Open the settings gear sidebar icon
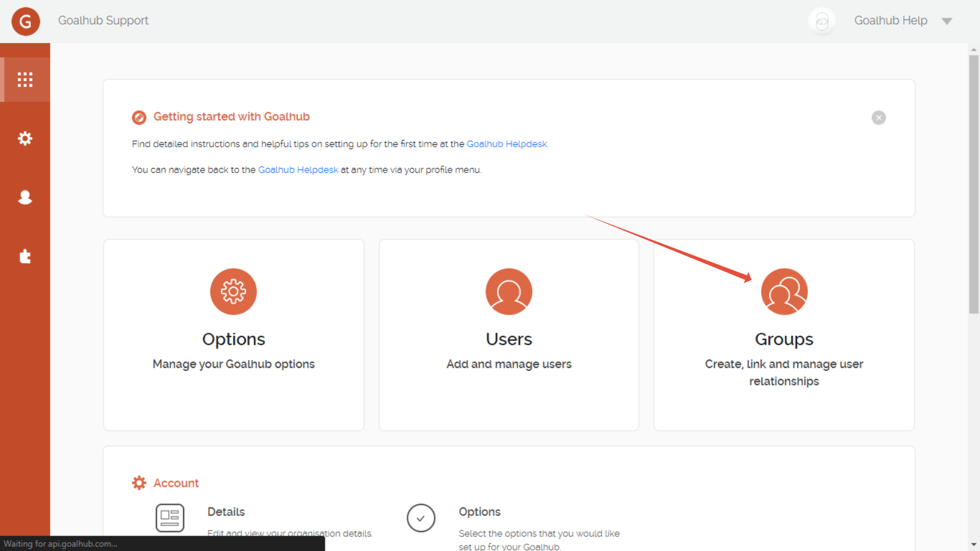The width and height of the screenshot is (980, 551). [x=25, y=139]
